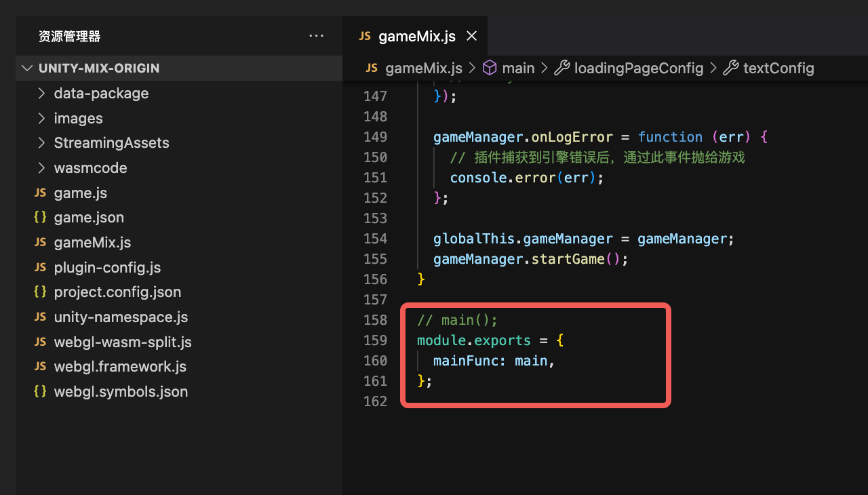Place cursor on line 159 module.exports
Image resolution: width=868 pixels, height=495 pixels.
(x=473, y=340)
